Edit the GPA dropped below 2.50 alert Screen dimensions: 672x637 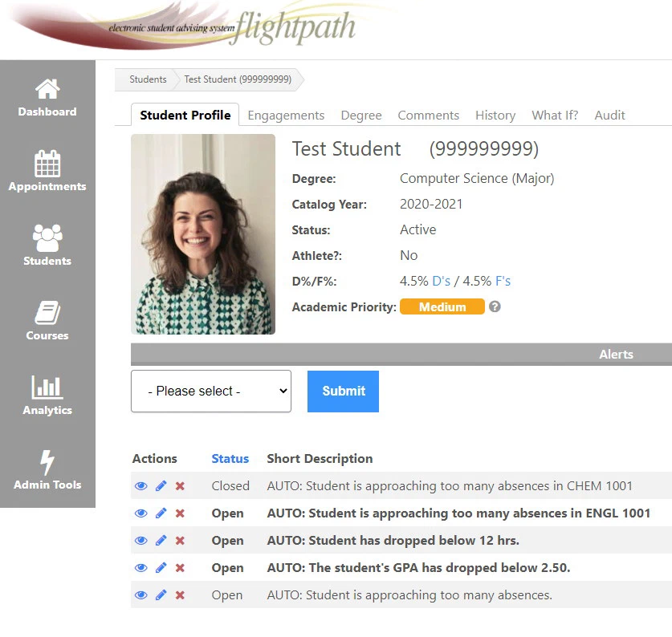click(161, 567)
